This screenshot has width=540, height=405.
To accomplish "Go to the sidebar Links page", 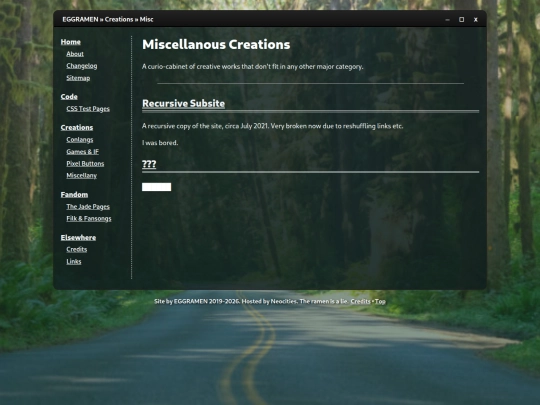I will pos(74,261).
